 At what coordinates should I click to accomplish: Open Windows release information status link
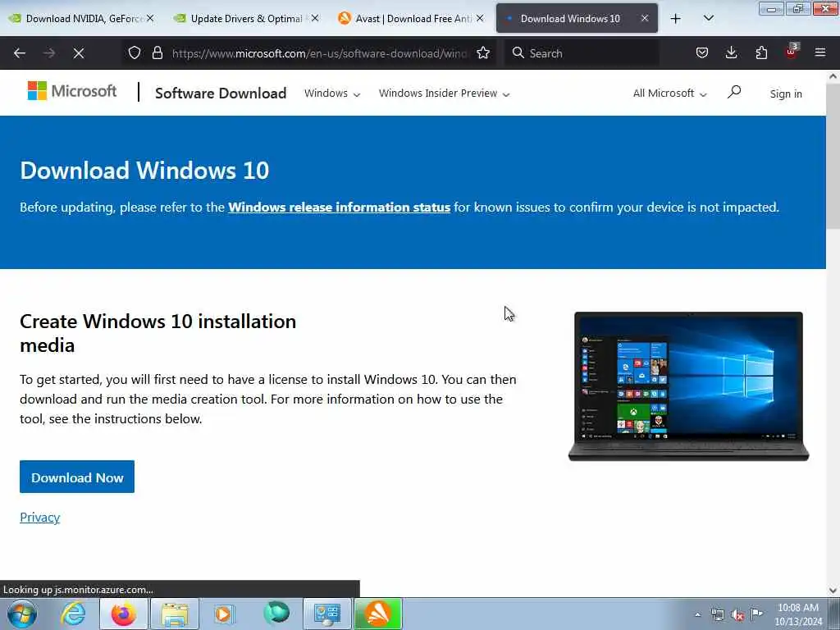pos(339,208)
